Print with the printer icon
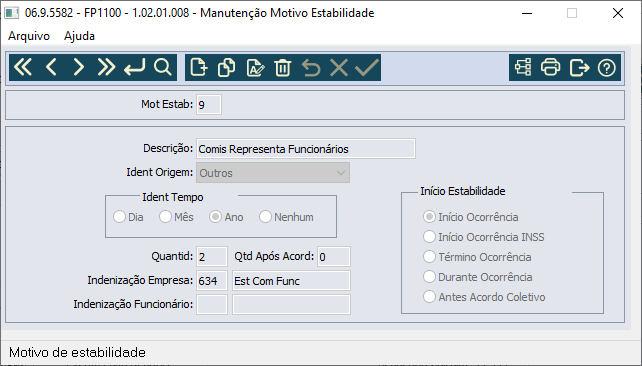Image resolution: width=642 pixels, height=366 pixels. click(x=550, y=67)
